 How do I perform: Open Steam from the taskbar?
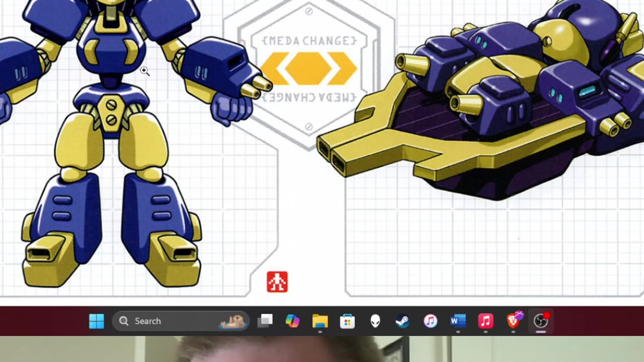click(403, 321)
